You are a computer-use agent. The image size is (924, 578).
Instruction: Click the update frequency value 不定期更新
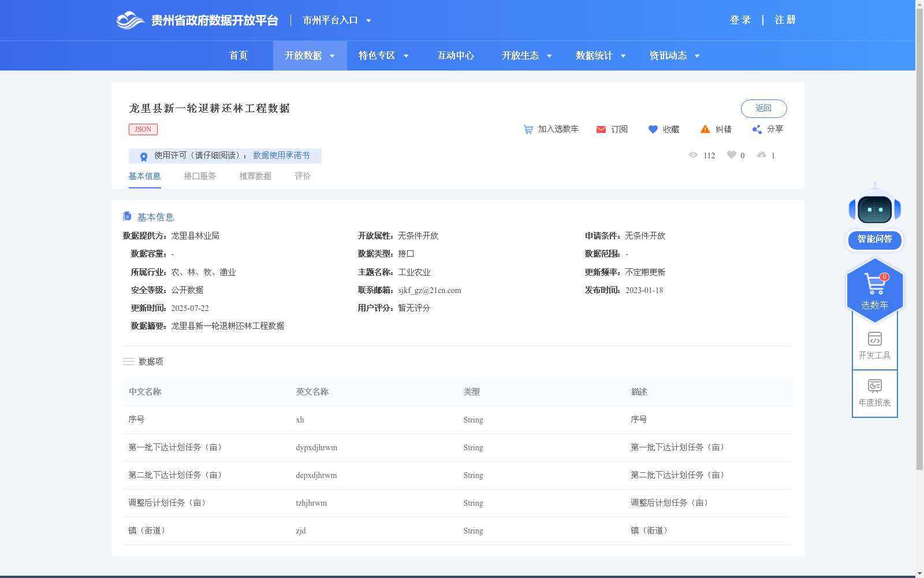pos(645,272)
